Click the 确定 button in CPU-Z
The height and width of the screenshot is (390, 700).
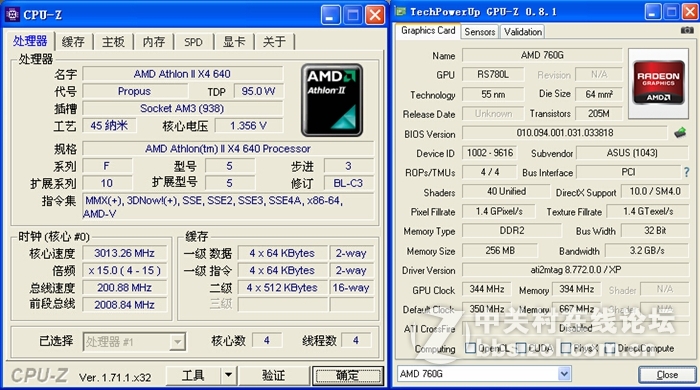click(x=347, y=375)
